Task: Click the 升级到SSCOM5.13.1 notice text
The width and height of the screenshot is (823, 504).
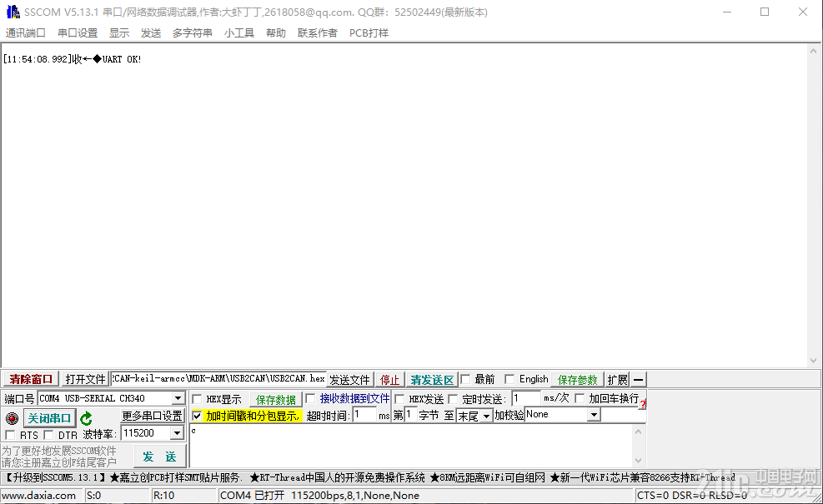Action: point(55,478)
